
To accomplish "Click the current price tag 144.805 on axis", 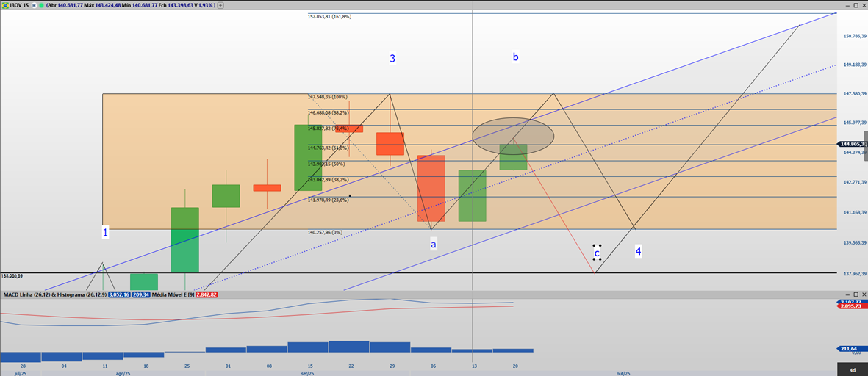I will (x=852, y=145).
